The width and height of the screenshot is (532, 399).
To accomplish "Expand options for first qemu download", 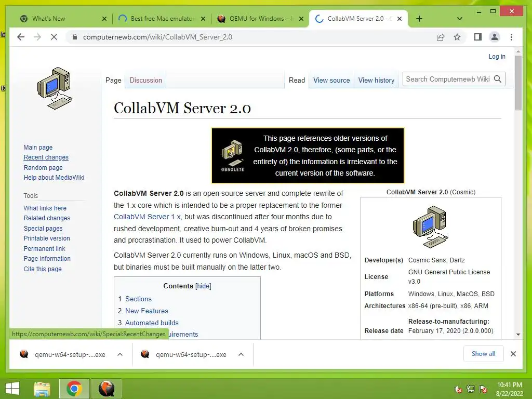I will pyautogui.click(x=120, y=354).
